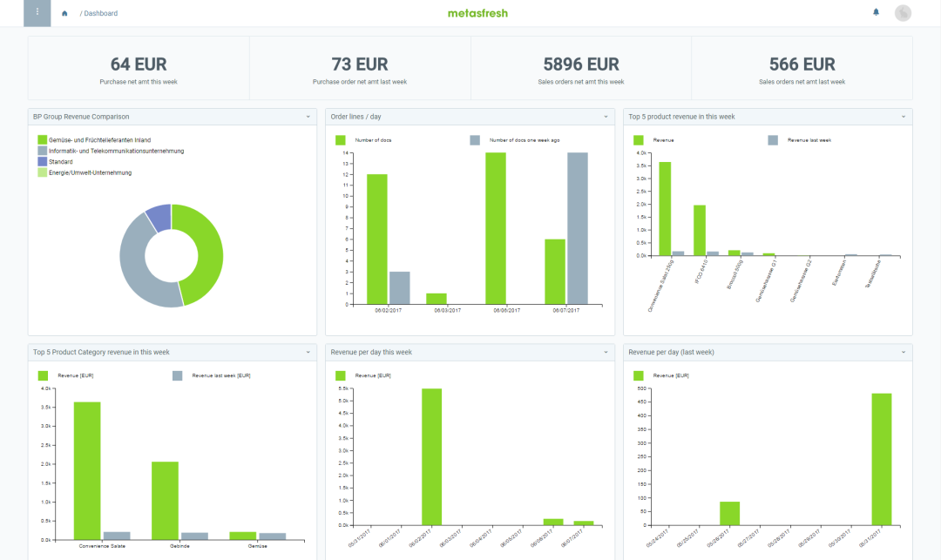Click the home icon in breadcrumb
Screen dimensions: 941x560
coord(64,13)
